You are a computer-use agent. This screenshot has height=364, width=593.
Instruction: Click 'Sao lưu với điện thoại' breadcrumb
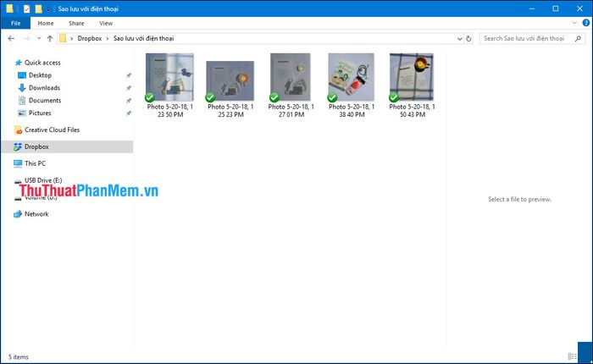tap(143, 38)
